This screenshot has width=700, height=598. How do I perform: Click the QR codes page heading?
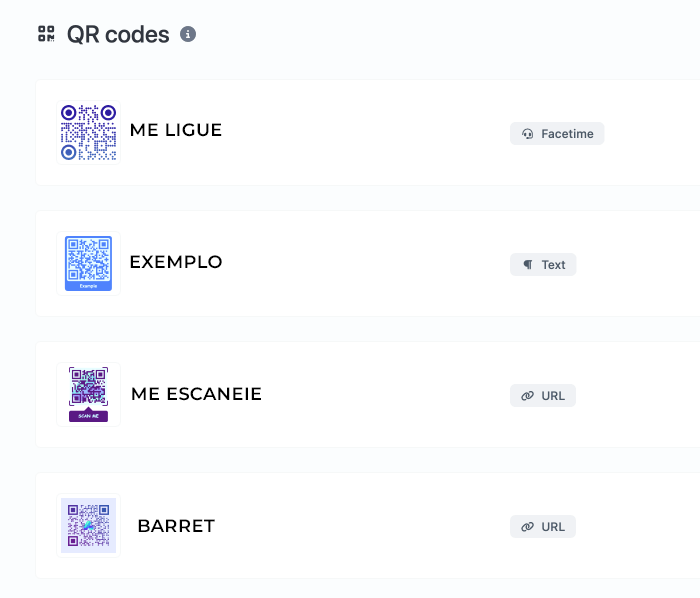coord(118,34)
